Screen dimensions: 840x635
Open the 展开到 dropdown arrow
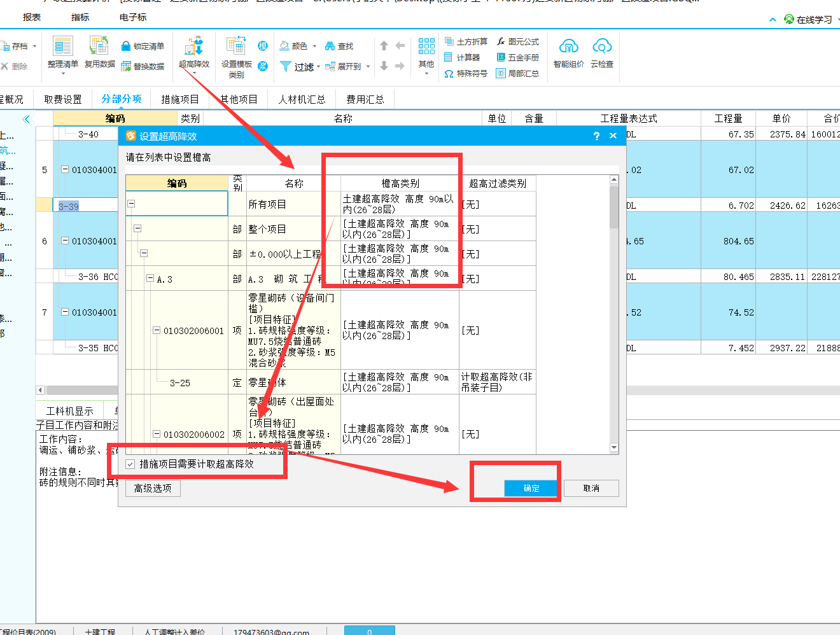pos(368,67)
